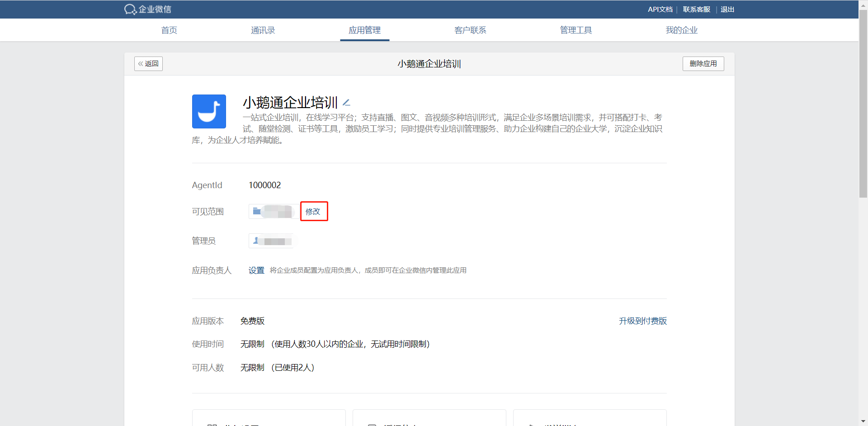The height and width of the screenshot is (426, 868).
Task: Click the 使用时间 label
Action: tap(208, 344)
